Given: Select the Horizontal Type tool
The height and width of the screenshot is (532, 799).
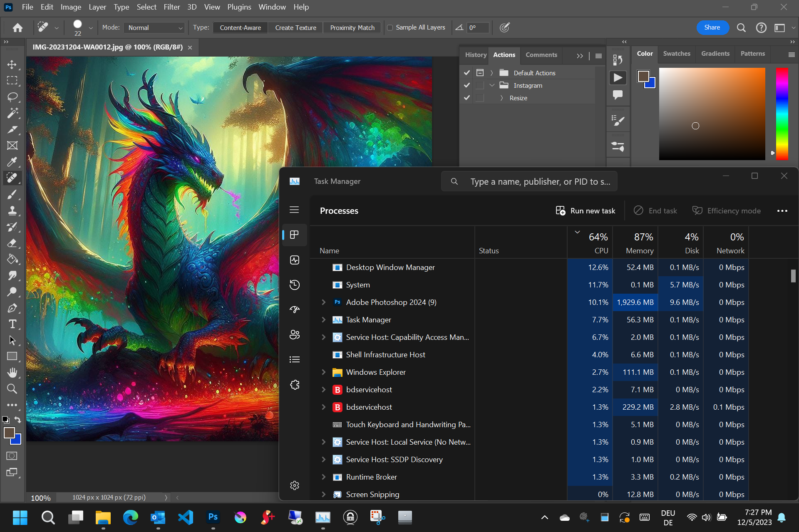Looking at the screenshot, I should (x=12, y=324).
